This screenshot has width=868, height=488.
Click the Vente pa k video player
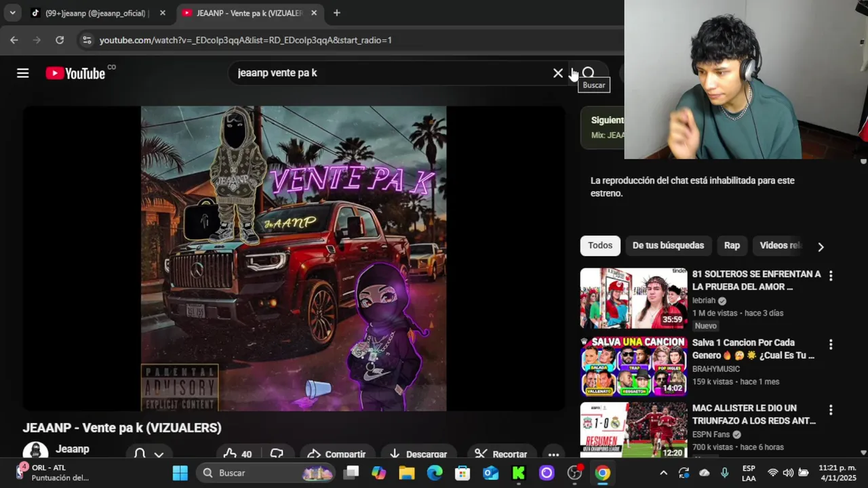294,258
